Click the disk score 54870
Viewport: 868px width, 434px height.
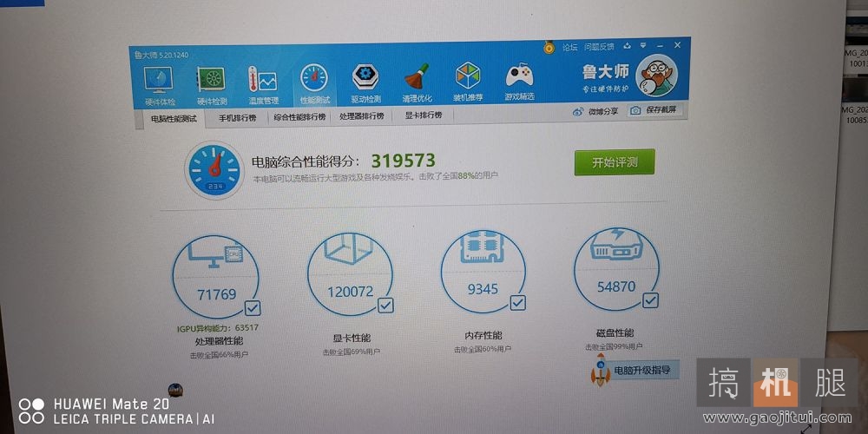click(x=616, y=286)
